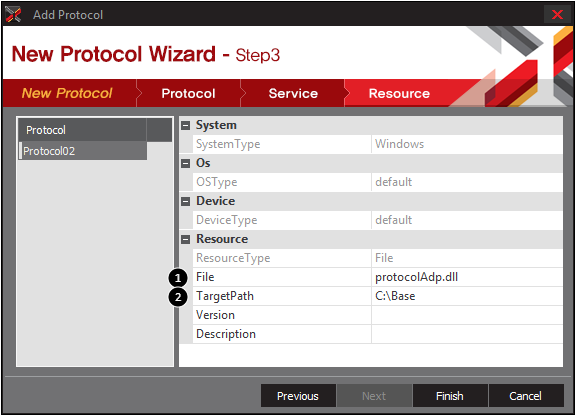Edit the TargetPath value C:\Base
The width and height of the screenshot is (576, 416).
[467, 296]
